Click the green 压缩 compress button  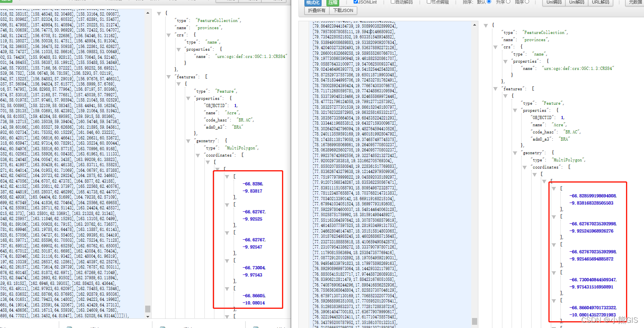tap(332, 2)
